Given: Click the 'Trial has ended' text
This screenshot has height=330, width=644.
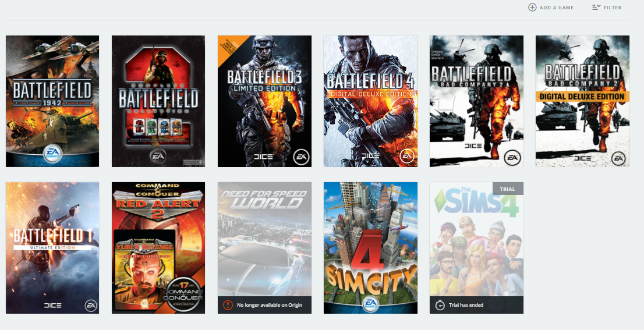Looking at the screenshot, I should (466, 305).
